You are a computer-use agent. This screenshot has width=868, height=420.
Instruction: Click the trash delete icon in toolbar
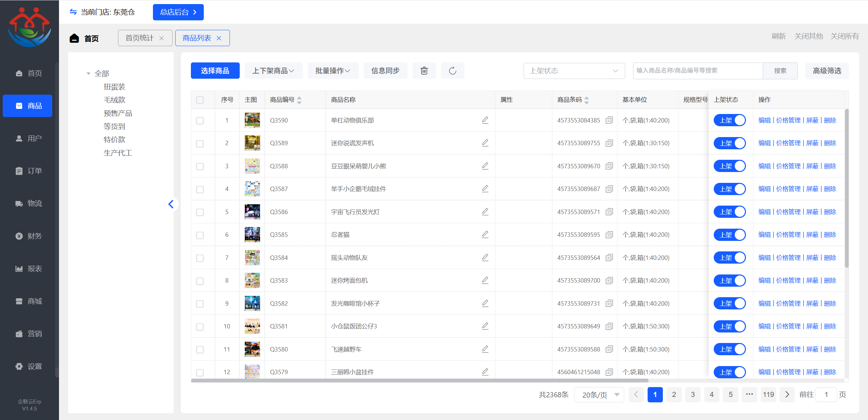click(x=424, y=71)
